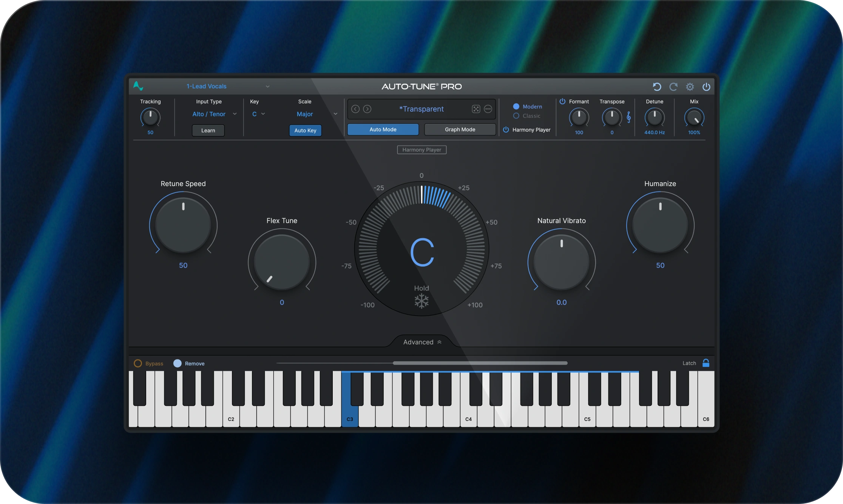
Task: Open the settings gear icon
Action: pyautogui.click(x=690, y=87)
